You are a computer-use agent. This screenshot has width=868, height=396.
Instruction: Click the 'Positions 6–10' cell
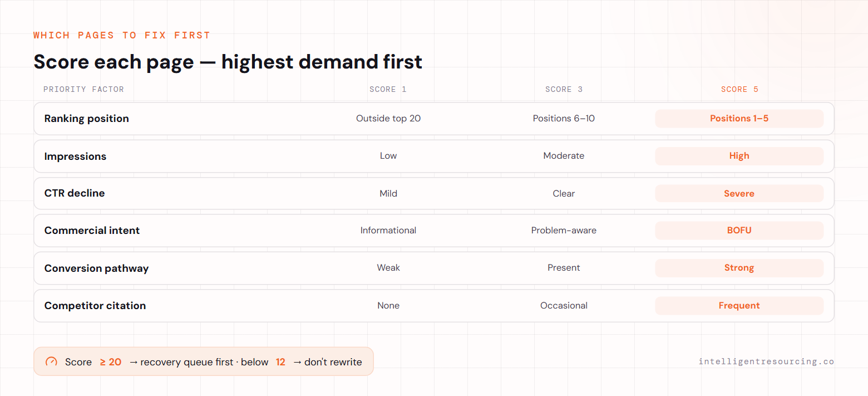tap(564, 119)
